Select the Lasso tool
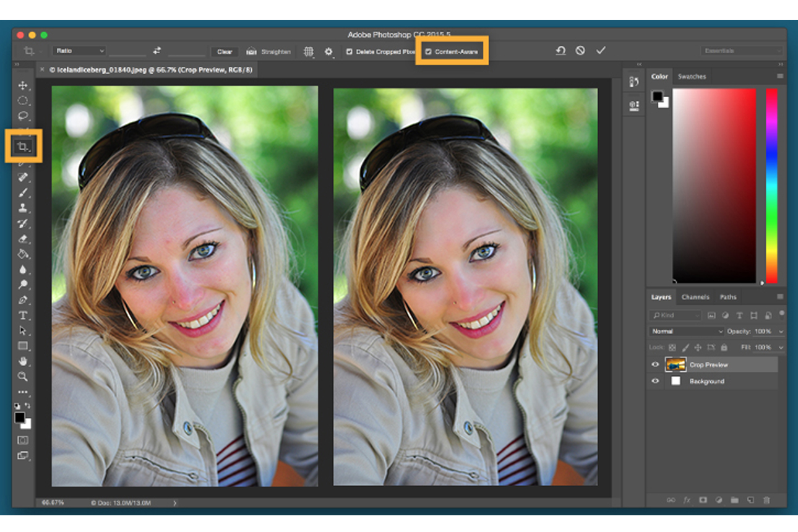This screenshot has height=532, width=798. 23,116
